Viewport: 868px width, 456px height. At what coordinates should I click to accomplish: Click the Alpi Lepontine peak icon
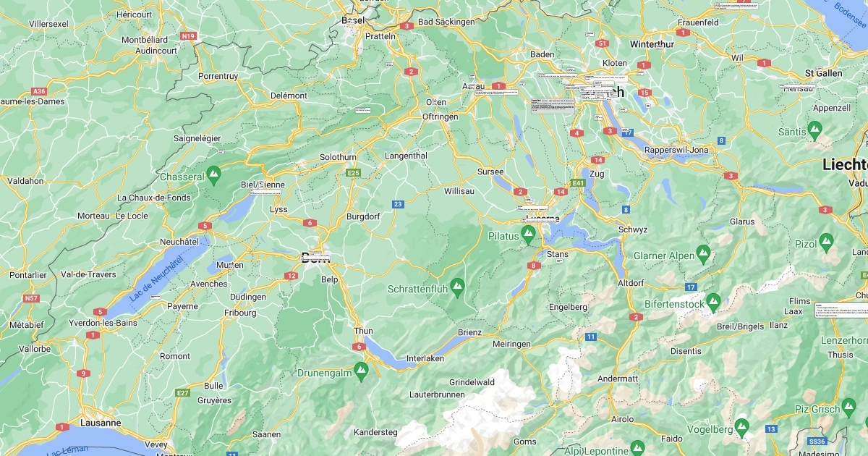pyautogui.click(x=637, y=449)
